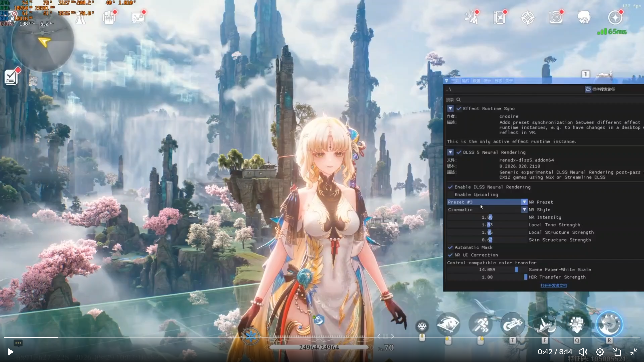The width and height of the screenshot is (644, 362).
Task: Click the video rotate/share icon beside gear
Action: [x=617, y=352]
